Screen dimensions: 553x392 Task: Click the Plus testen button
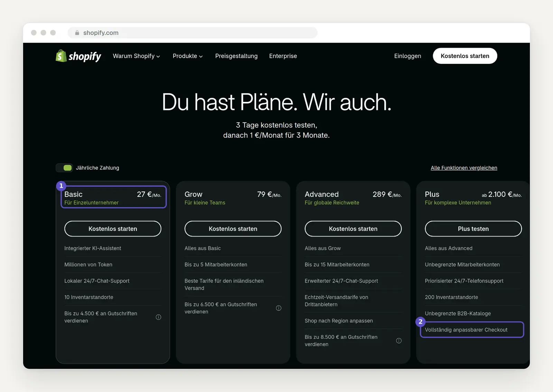(473, 229)
